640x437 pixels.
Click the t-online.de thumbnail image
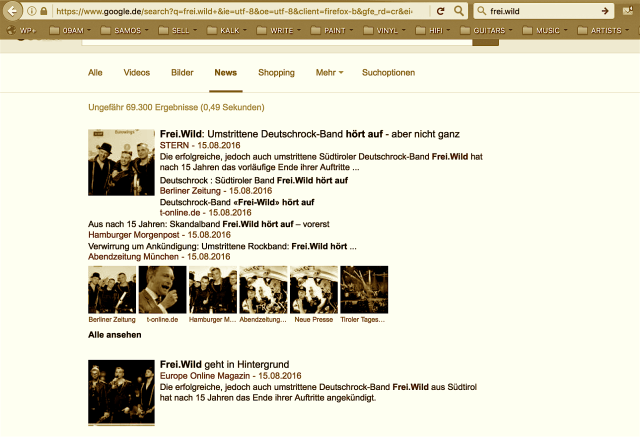[x=161, y=290]
